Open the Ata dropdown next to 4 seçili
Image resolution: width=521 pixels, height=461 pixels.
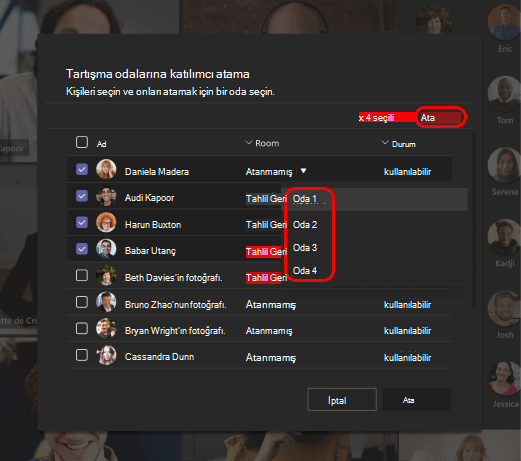coord(440,117)
